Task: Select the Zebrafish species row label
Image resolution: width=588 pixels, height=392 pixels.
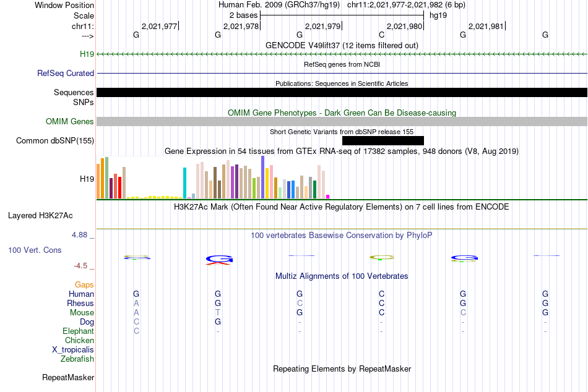Action: [77, 359]
